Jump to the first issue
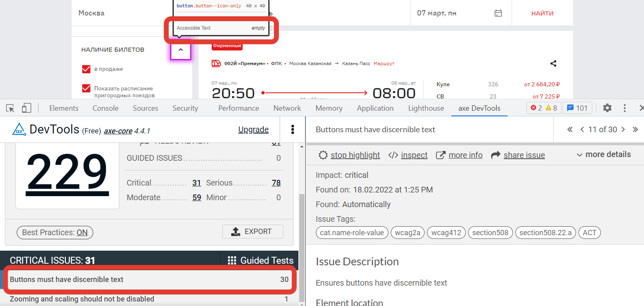 (570, 129)
